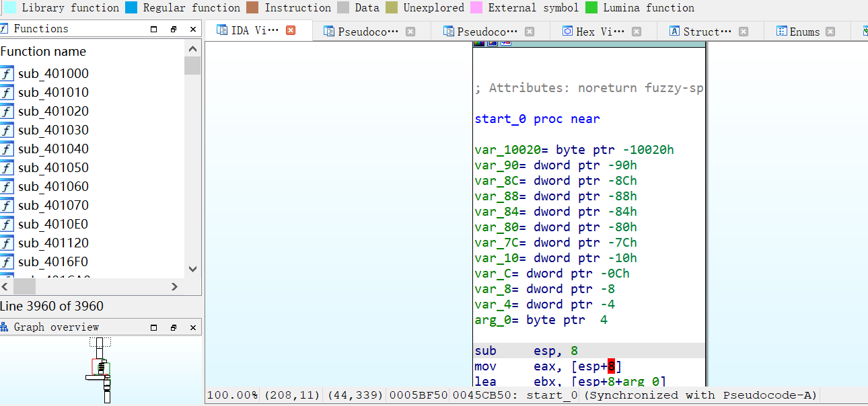868x406 pixels.
Task: Click the function icon beside sub_401020
Action: pyautogui.click(x=7, y=112)
